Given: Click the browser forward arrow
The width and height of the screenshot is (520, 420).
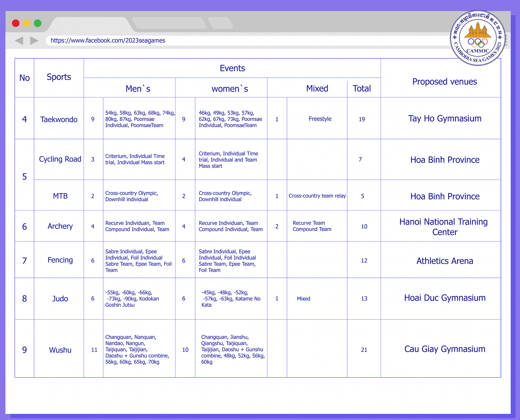Looking at the screenshot, I should 34,41.
